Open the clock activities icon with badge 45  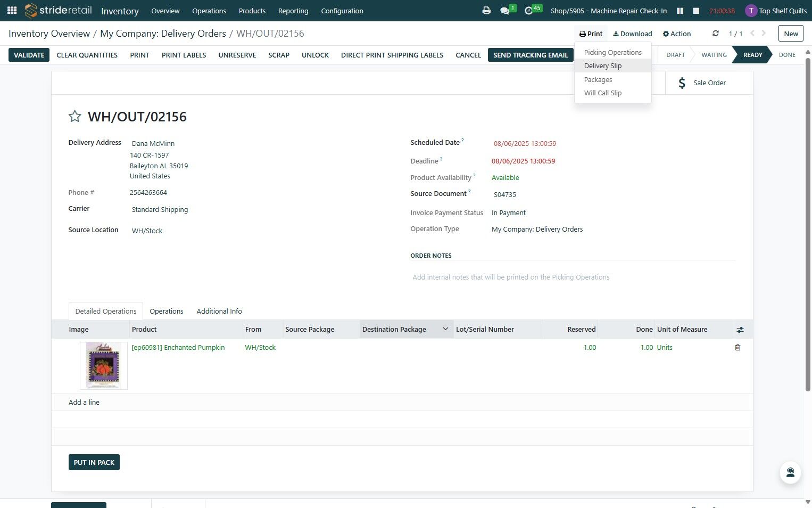[x=528, y=11]
